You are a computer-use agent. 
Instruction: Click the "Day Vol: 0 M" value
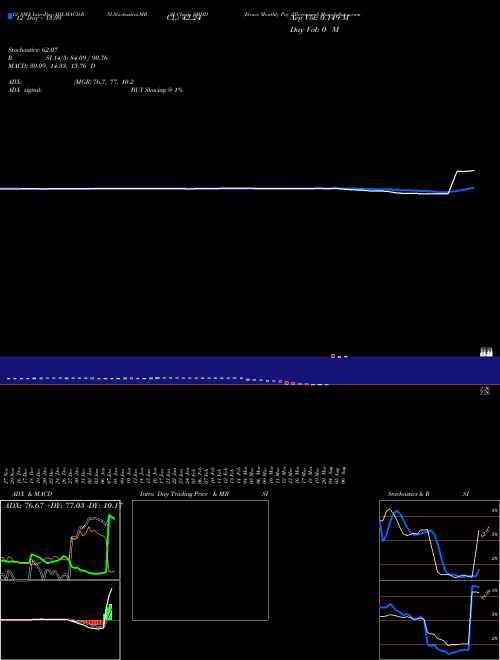pos(314,30)
